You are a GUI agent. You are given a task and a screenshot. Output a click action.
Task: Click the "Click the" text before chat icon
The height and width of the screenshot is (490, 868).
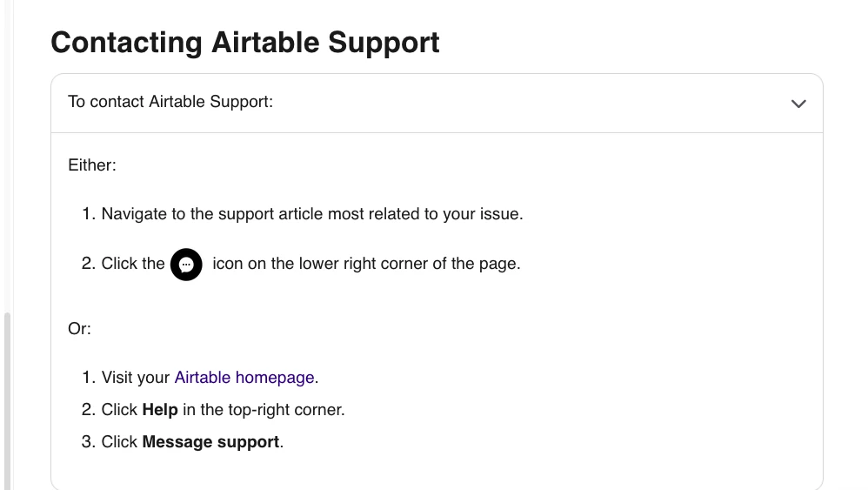pos(133,264)
